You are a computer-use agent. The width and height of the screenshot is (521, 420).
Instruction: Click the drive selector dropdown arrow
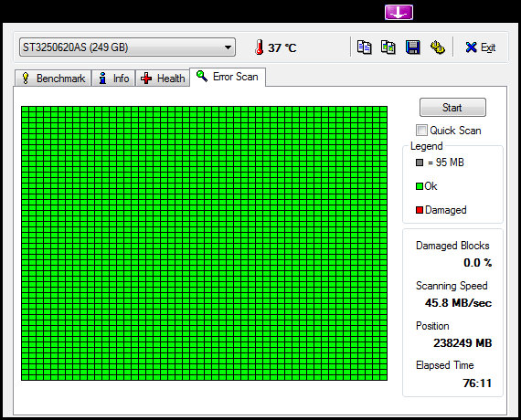[x=228, y=47]
